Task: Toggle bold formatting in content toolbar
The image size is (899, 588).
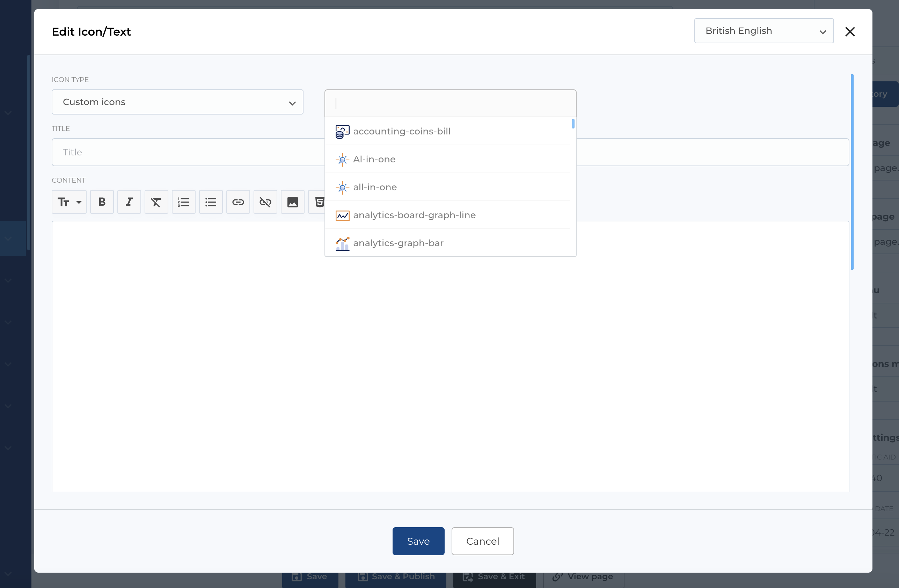Action: click(x=102, y=202)
